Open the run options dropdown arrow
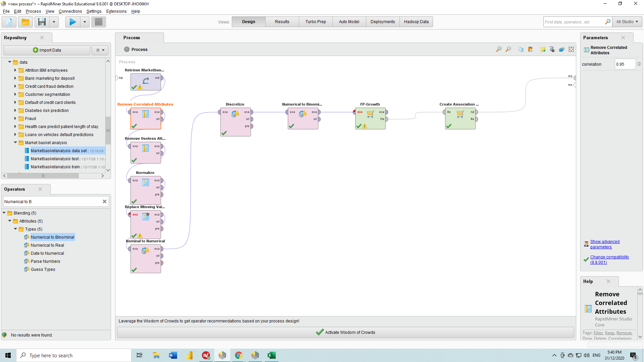Screen dimensions: 644x362 click(85, 22)
